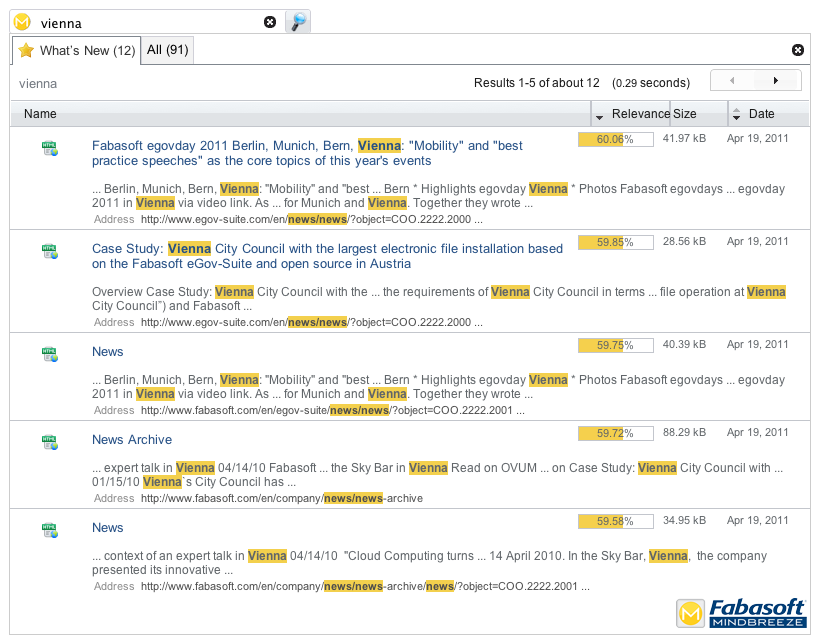This screenshot has width=820, height=644.
Task: Click the '(0.29 seconds)' text
Action: [x=651, y=83]
